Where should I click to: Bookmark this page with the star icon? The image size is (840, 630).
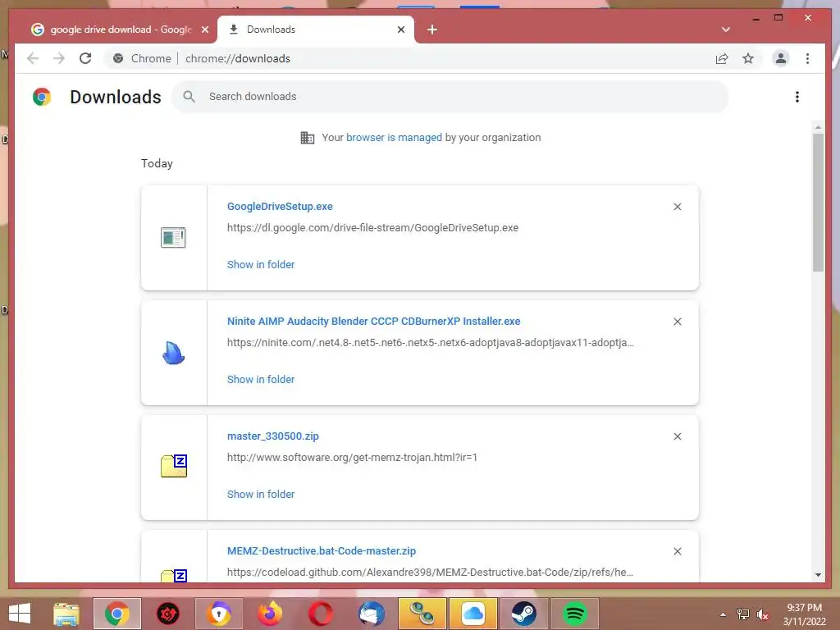(x=748, y=58)
